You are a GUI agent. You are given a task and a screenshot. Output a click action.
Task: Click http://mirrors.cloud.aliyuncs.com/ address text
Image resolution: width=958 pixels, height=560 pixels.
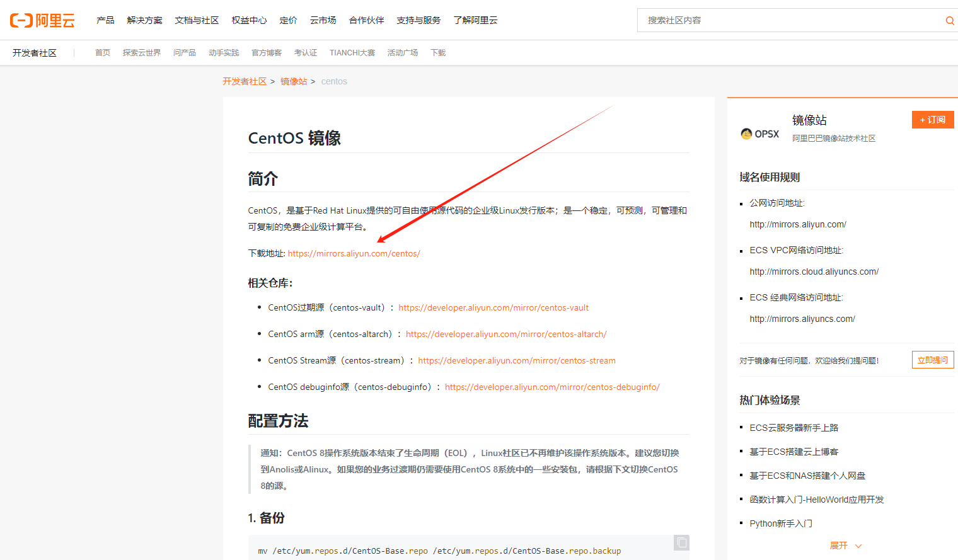pyautogui.click(x=814, y=271)
